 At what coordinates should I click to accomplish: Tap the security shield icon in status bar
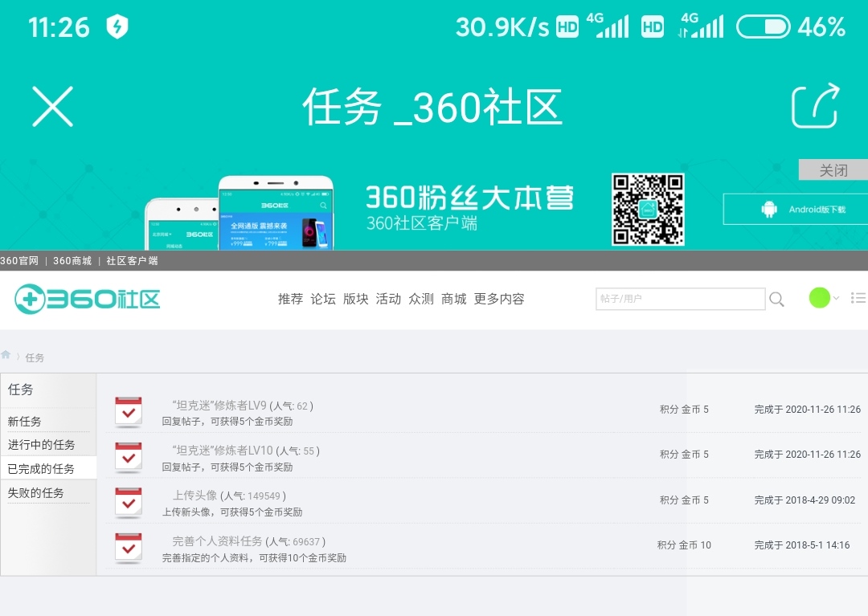(x=117, y=27)
